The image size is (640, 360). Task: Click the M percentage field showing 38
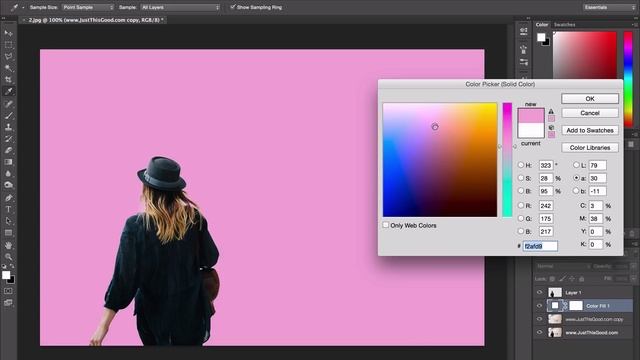596,219
